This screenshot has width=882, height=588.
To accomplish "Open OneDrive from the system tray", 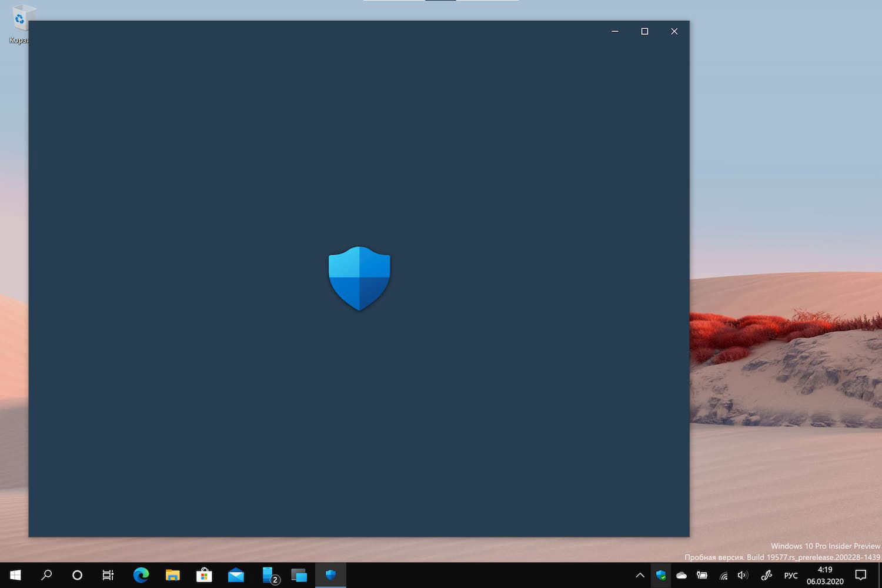I will (x=681, y=575).
